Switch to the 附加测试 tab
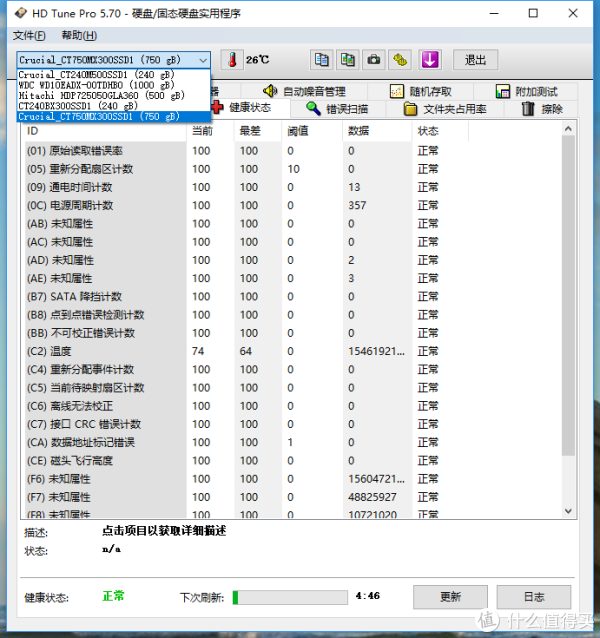Viewport: 600px width, 638px height. tap(526, 91)
